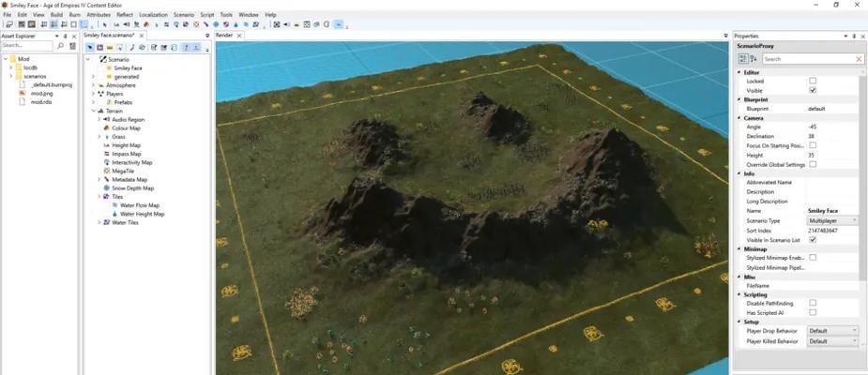
Task: Open the Build menu
Action: (x=56, y=15)
